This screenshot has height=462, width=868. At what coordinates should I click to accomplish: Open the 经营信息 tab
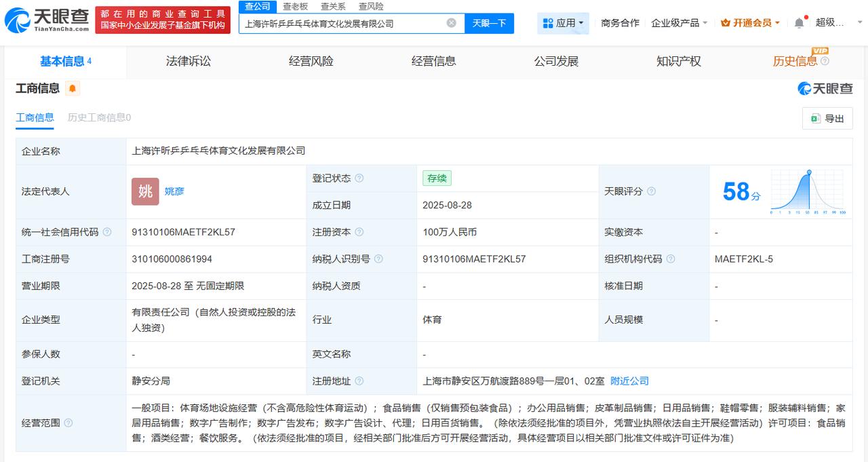434,62
